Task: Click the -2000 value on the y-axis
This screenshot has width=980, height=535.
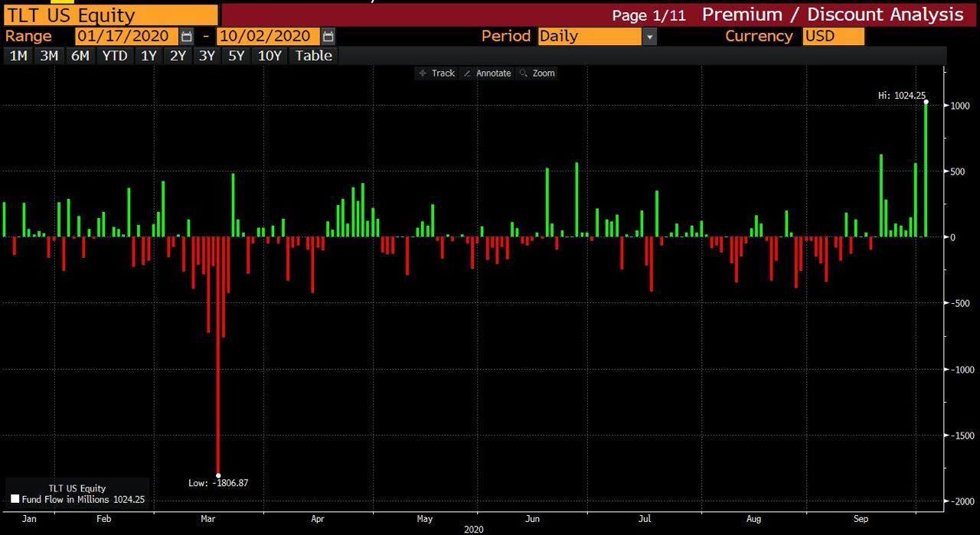Action: (963, 501)
